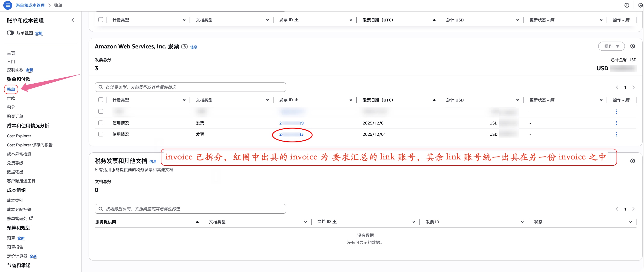Check the box for invoice ending 35
644x272 pixels.
[101, 134]
